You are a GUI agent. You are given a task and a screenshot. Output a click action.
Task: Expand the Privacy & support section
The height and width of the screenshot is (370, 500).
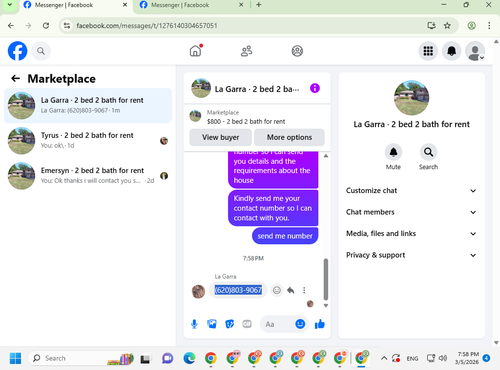[411, 255]
